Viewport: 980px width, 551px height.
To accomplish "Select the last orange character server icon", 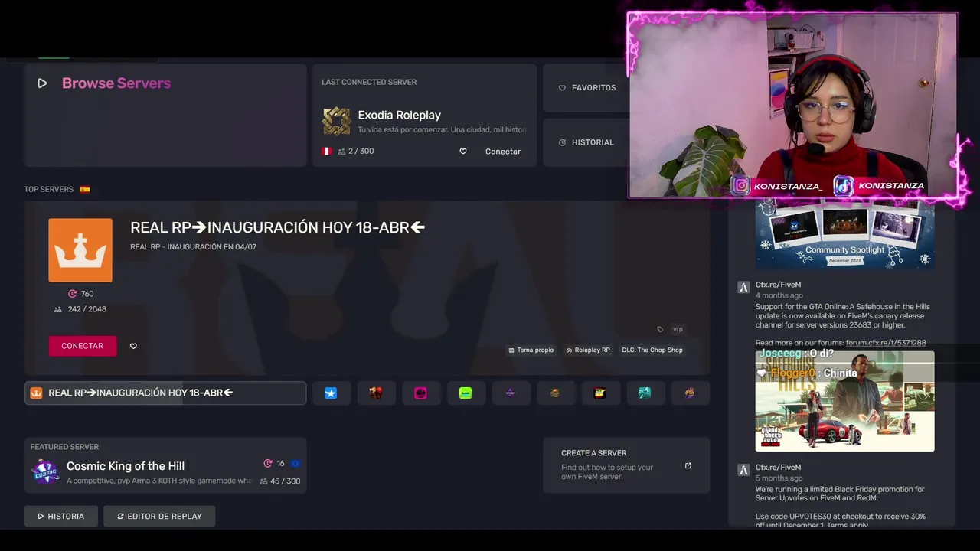I will (690, 393).
